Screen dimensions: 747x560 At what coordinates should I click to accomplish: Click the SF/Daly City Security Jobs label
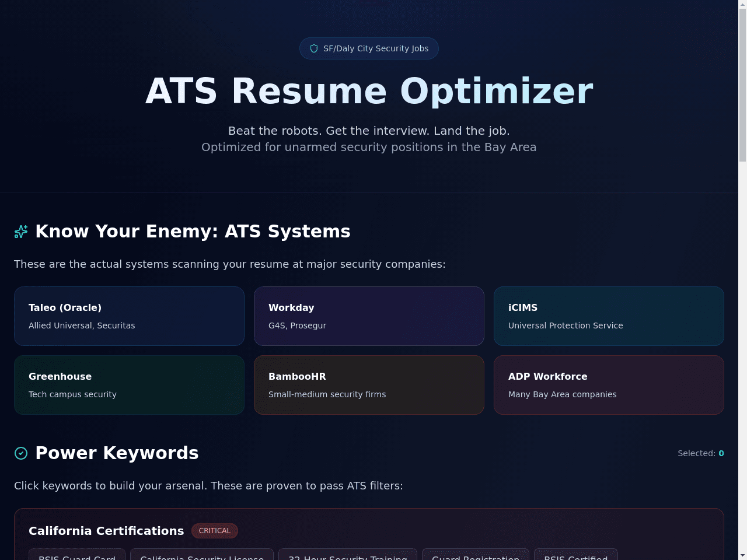tap(376, 48)
